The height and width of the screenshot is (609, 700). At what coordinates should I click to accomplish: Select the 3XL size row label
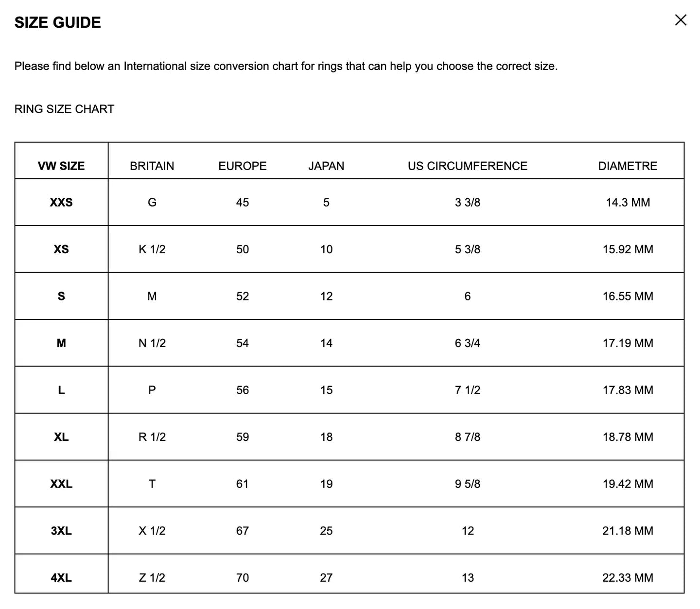pyautogui.click(x=61, y=531)
